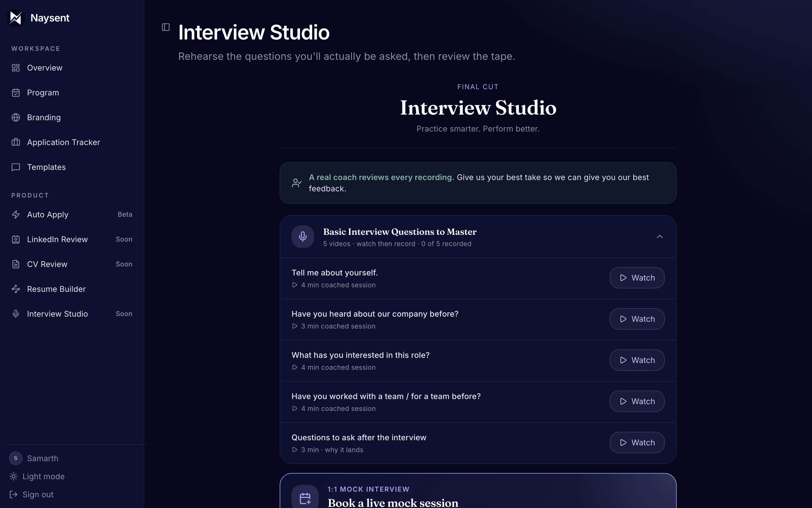Select Templates menu item
The width and height of the screenshot is (812, 508).
point(72,167)
